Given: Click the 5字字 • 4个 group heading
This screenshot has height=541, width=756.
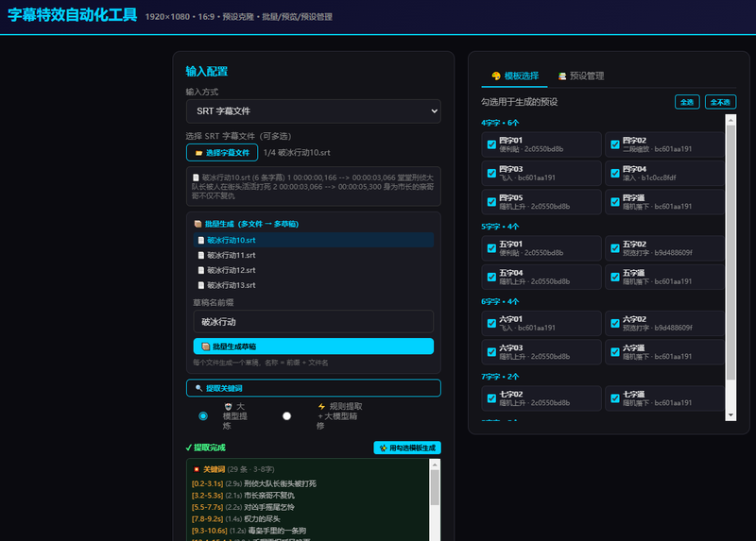Looking at the screenshot, I should (500, 227).
